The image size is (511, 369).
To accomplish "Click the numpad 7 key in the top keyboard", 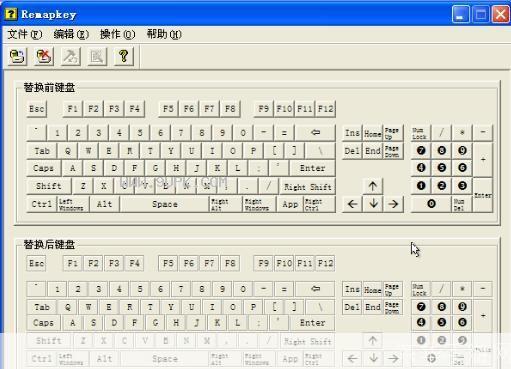I will [421, 150].
